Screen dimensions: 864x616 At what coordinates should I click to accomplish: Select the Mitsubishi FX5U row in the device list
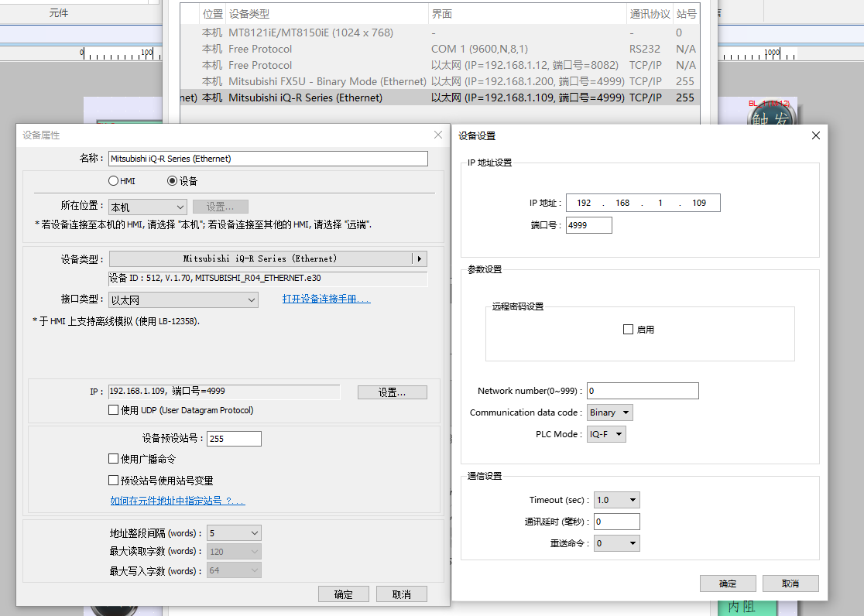click(327, 81)
